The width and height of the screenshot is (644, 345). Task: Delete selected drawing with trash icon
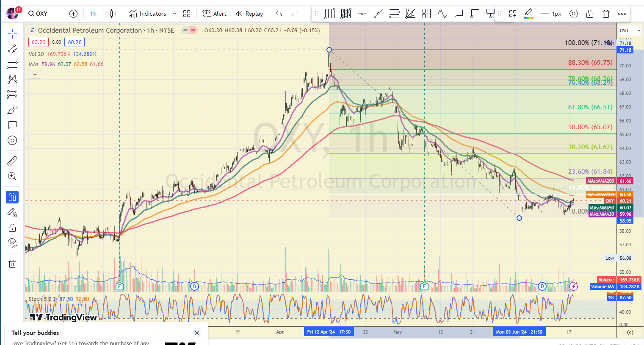(606, 14)
